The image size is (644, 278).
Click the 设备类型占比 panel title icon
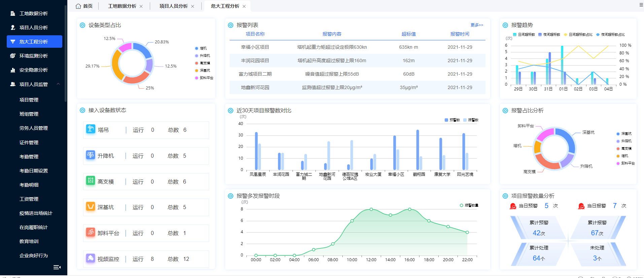[x=82, y=25]
